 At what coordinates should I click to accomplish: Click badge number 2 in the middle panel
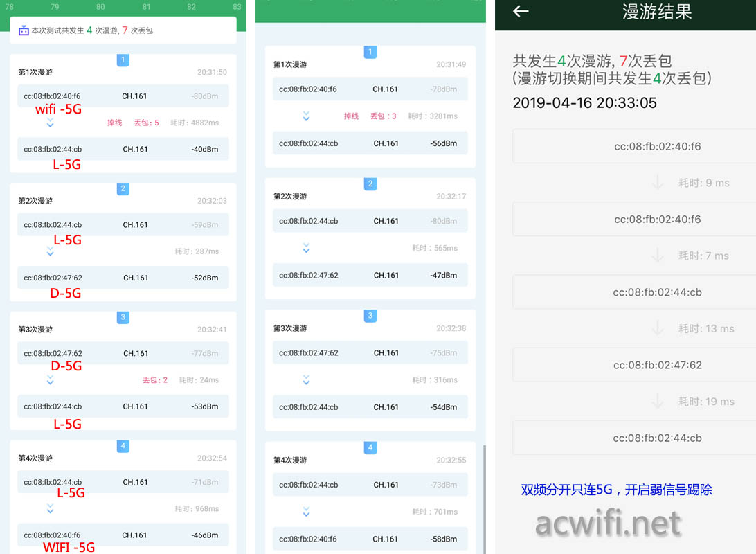370,184
